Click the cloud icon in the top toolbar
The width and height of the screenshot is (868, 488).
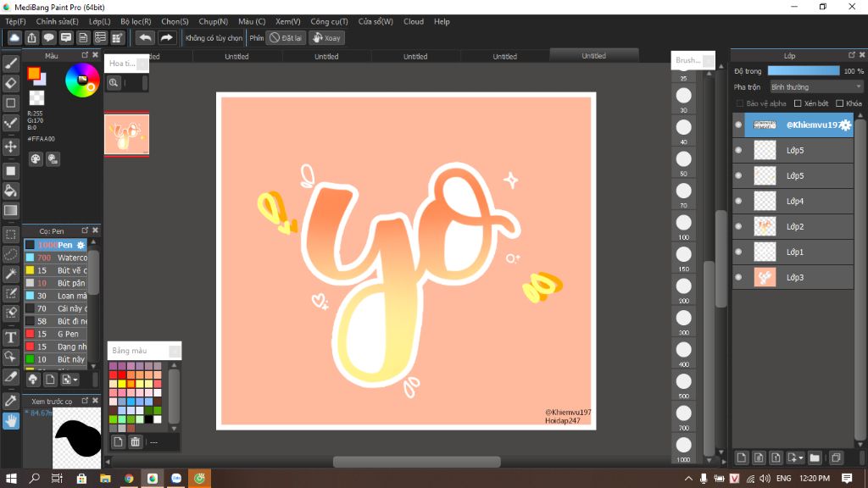pyautogui.click(x=14, y=37)
